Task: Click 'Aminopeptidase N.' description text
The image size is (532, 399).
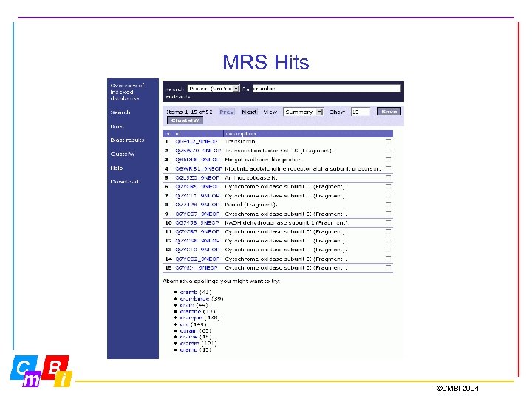Action: [x=251, y=177]
